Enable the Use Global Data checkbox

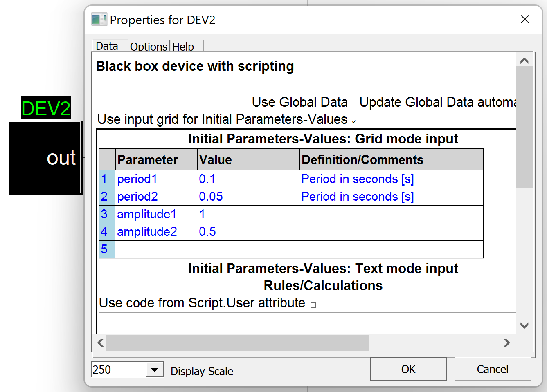354,104
